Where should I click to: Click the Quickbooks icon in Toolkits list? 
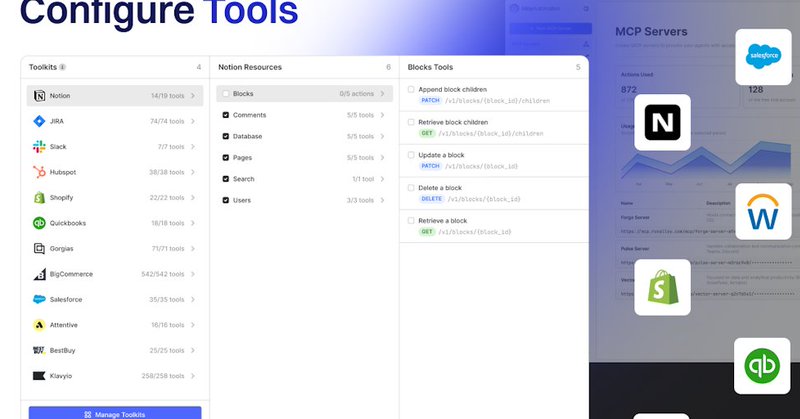click(39, 223)
